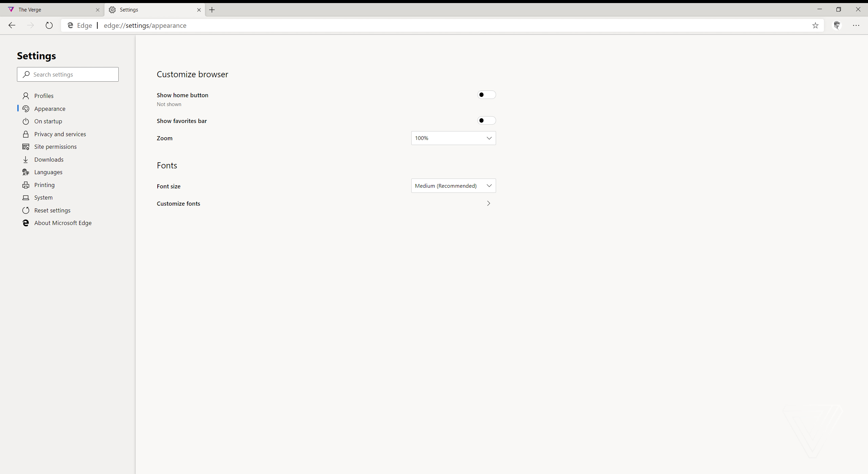Expand the Font size dropdown
Image resolution: width=868 pixels, height=474 pixels.
pyautogui.click(x=453, y=186)
